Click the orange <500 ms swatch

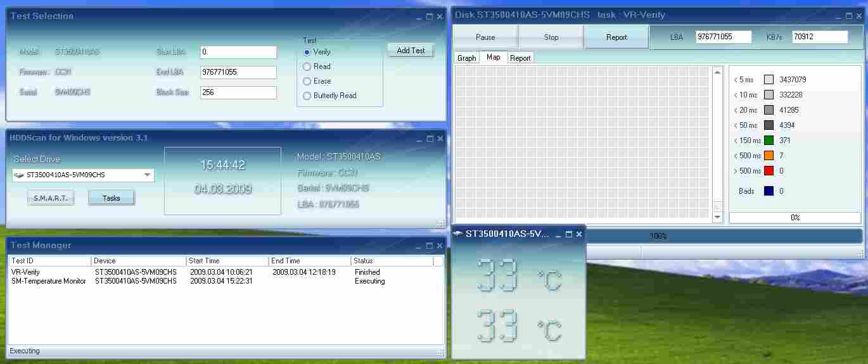[769, 156]
